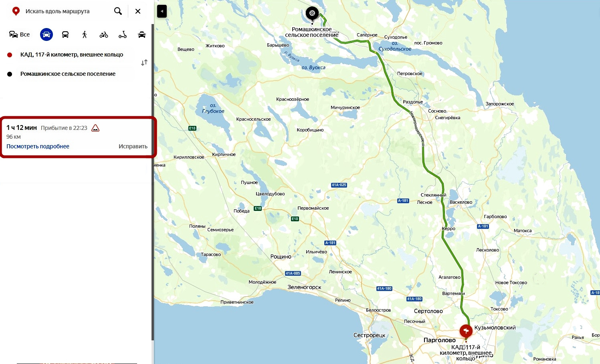Click the left panel vertical scrollbar

[x=153, y=182]
